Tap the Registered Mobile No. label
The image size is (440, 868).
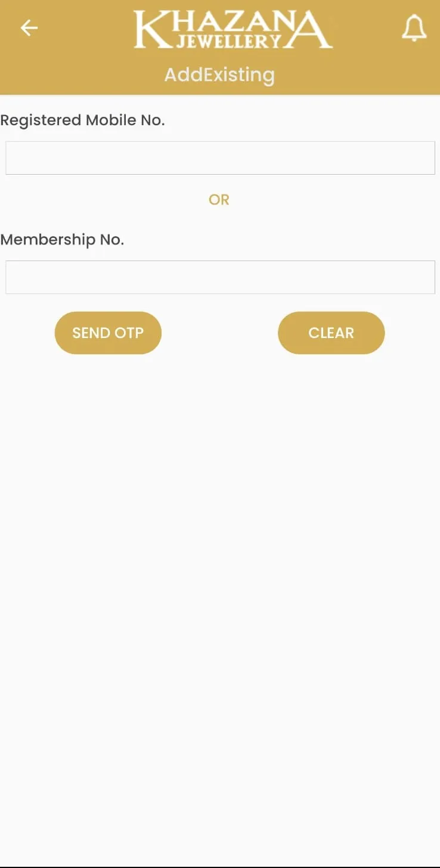point(82,120)
